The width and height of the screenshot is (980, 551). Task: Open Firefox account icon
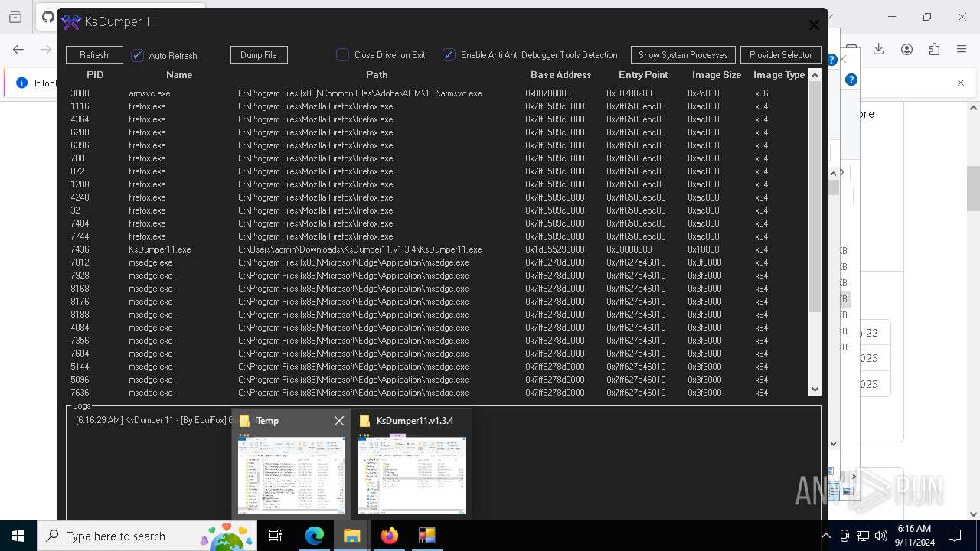click(906, 49)
